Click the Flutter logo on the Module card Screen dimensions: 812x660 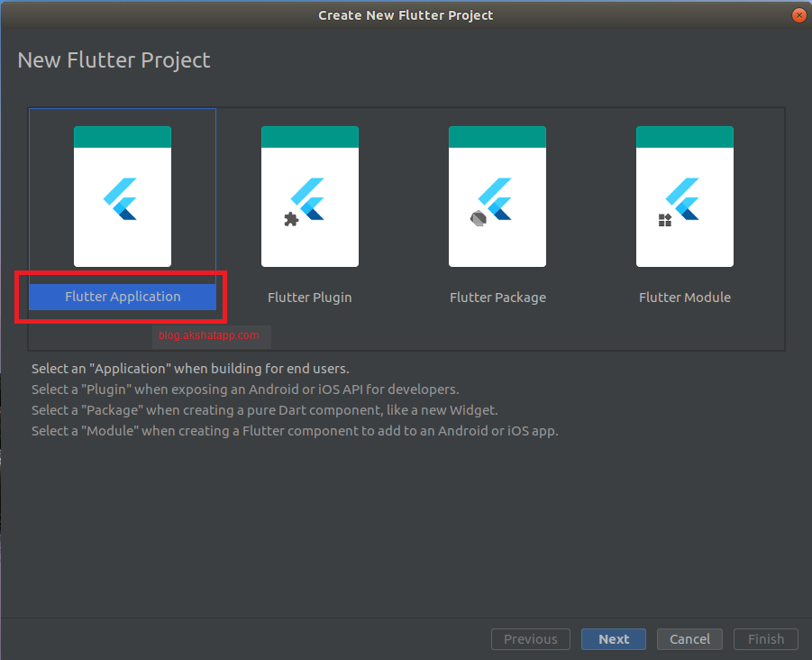tap(689, 194)
